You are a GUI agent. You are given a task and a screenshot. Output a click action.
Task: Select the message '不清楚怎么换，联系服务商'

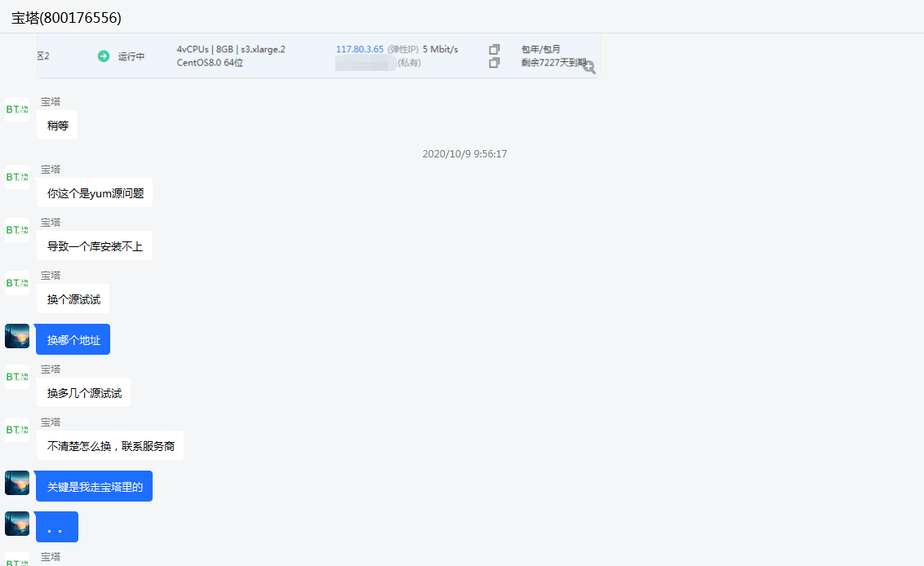click(110, 445)
